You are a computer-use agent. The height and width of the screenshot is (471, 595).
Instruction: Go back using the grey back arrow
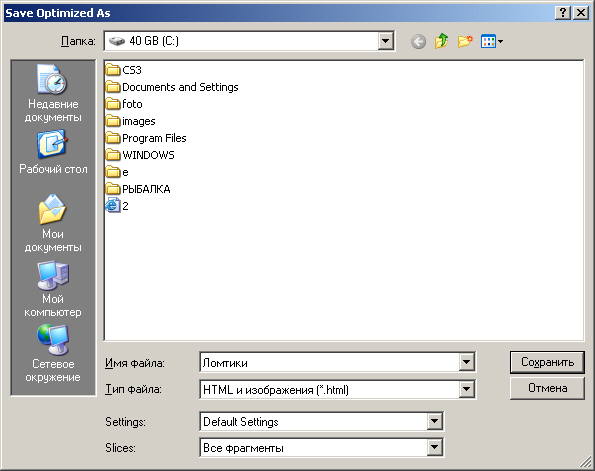[418, 41]
